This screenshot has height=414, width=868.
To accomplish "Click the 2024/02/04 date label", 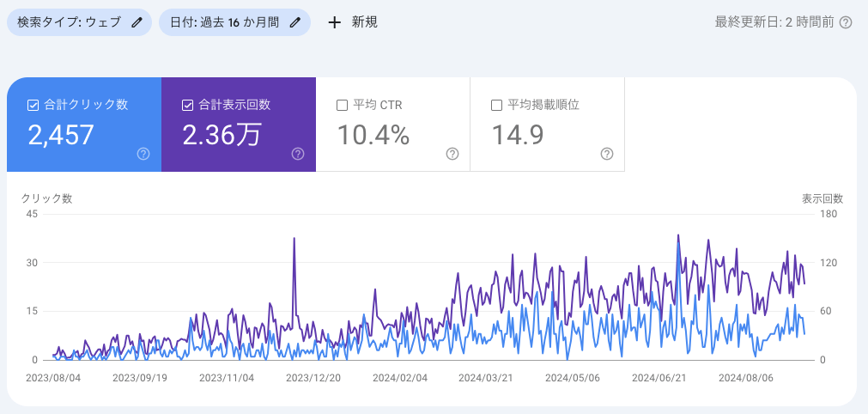I will pos(400,378).
